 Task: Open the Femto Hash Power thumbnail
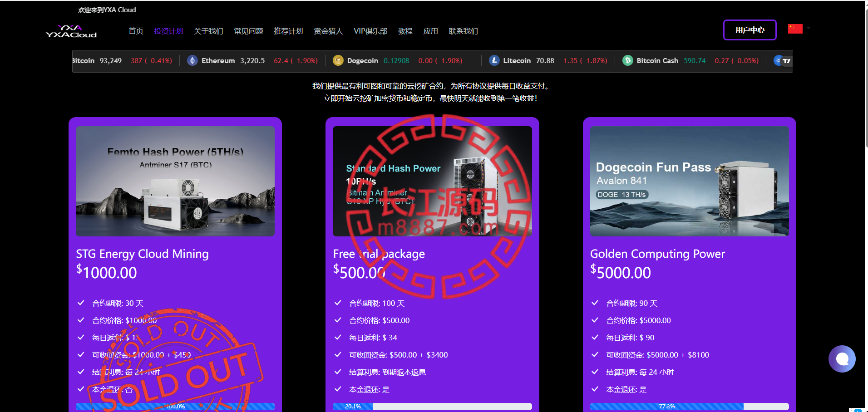click(x=175, y=181)
